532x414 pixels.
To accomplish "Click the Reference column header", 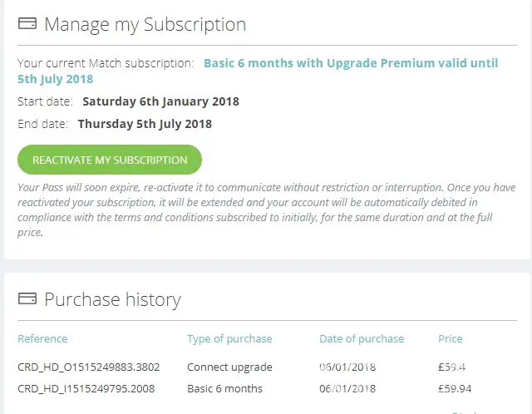I will [42, 339].
